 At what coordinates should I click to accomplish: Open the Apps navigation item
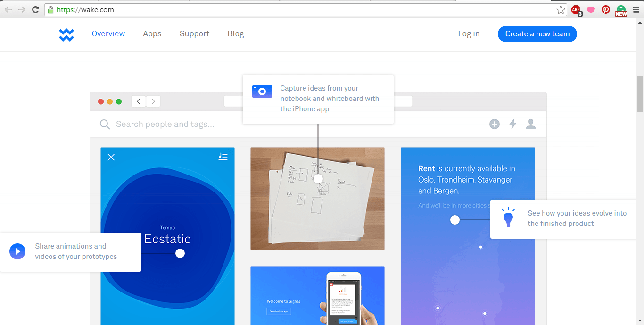[152, 34]
